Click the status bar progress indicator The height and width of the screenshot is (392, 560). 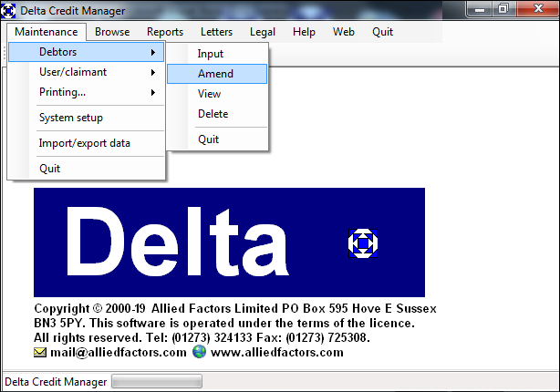(x=157, y=381)
